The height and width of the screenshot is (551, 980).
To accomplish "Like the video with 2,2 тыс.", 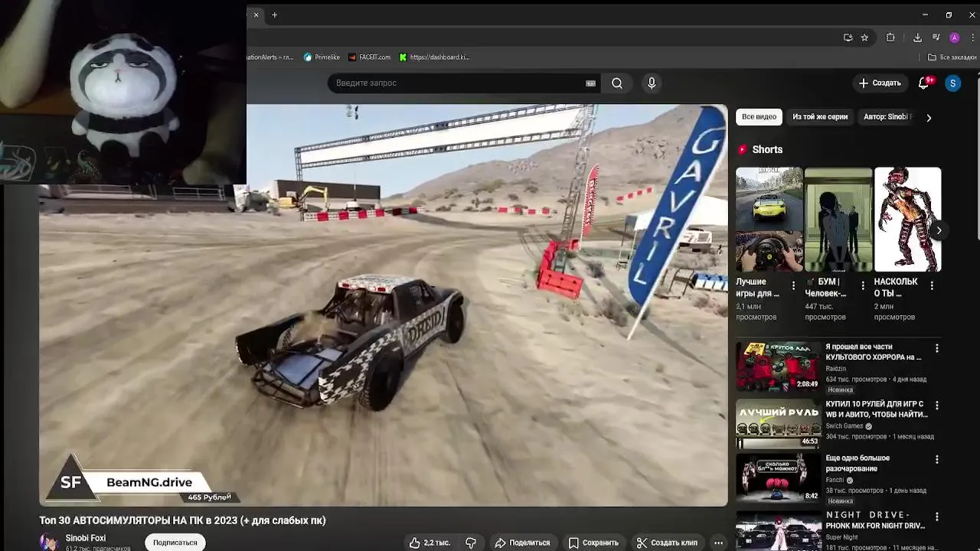I will 430,543.
